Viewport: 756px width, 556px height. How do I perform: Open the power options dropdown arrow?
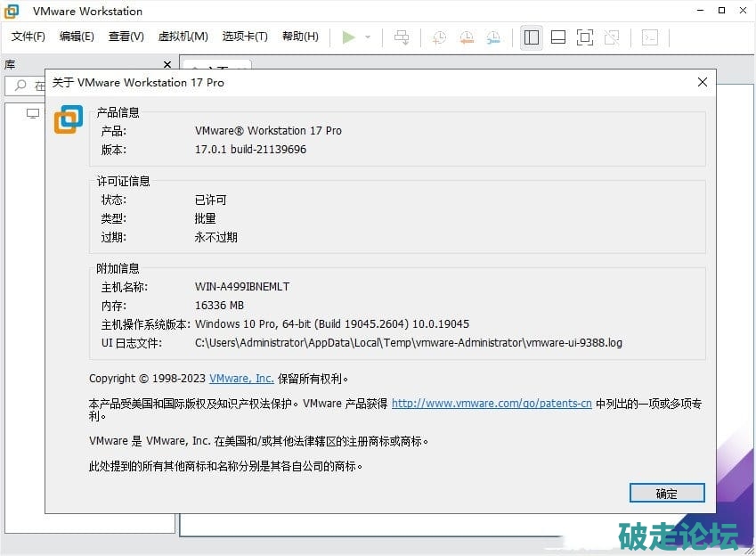pos(368,37)
